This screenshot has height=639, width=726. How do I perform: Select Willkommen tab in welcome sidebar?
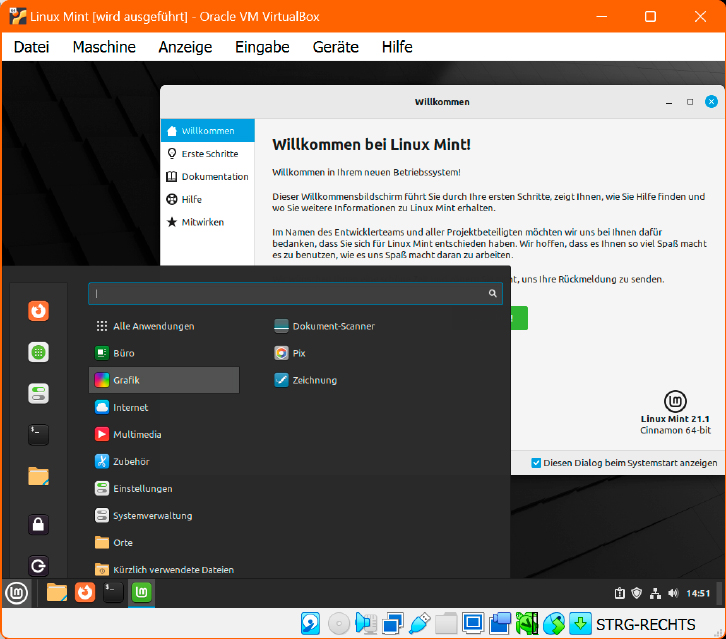coord(207,131)
